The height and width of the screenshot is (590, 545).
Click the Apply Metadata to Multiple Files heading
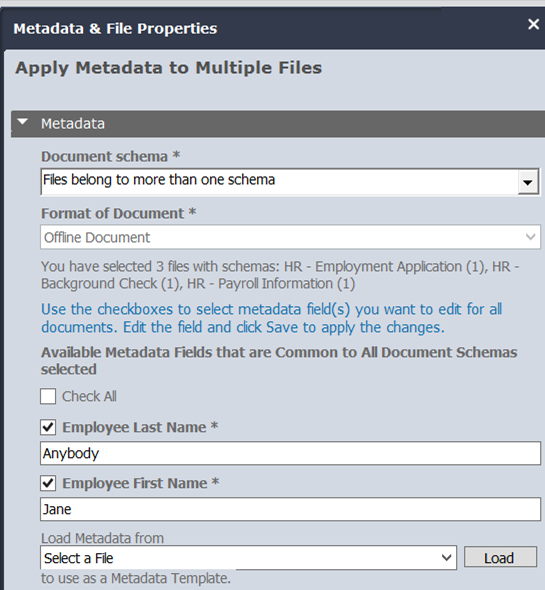tap(169, 68)
